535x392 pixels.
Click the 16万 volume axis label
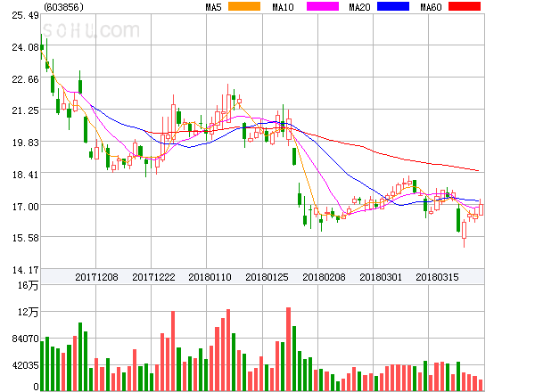[28, 285]
